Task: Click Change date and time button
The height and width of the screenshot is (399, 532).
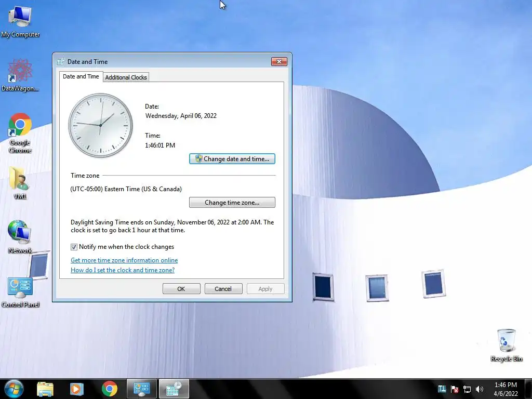Action: click(232, 159)
